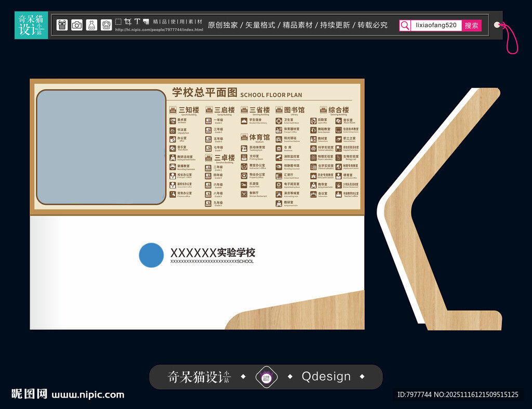Viewport: 532px width, 409px height.
Task: Click the 转载必究 header text
Action: click(x=372, y=25)
